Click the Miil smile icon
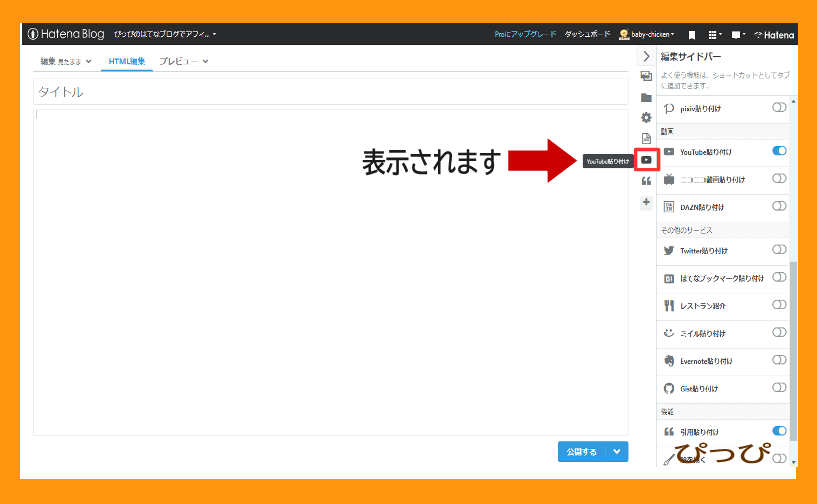This screenshot has height=504, width=817. [x=669, y=333]
